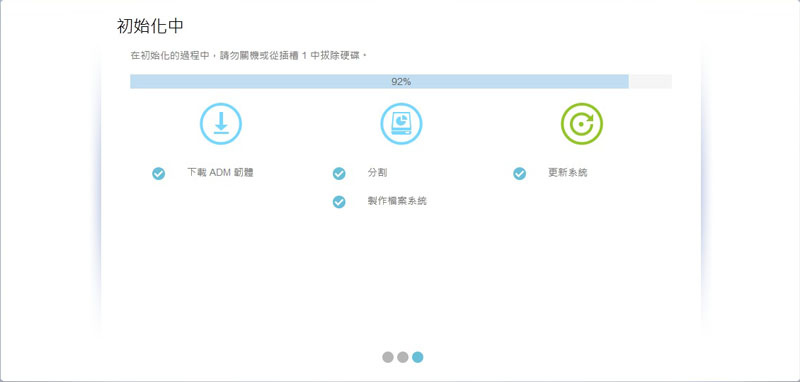Click the 製作檔案系統 step label
Image resolution: width=800 pixels, height=382 pixels.
point(397,201)
